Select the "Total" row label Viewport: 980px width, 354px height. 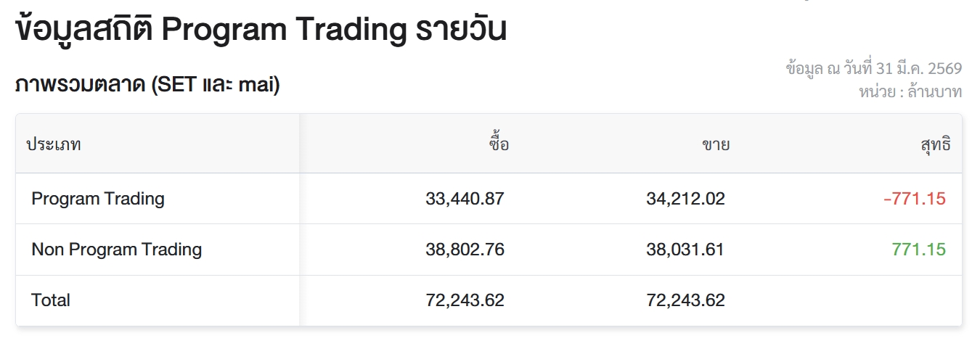[x=51, y=300]
